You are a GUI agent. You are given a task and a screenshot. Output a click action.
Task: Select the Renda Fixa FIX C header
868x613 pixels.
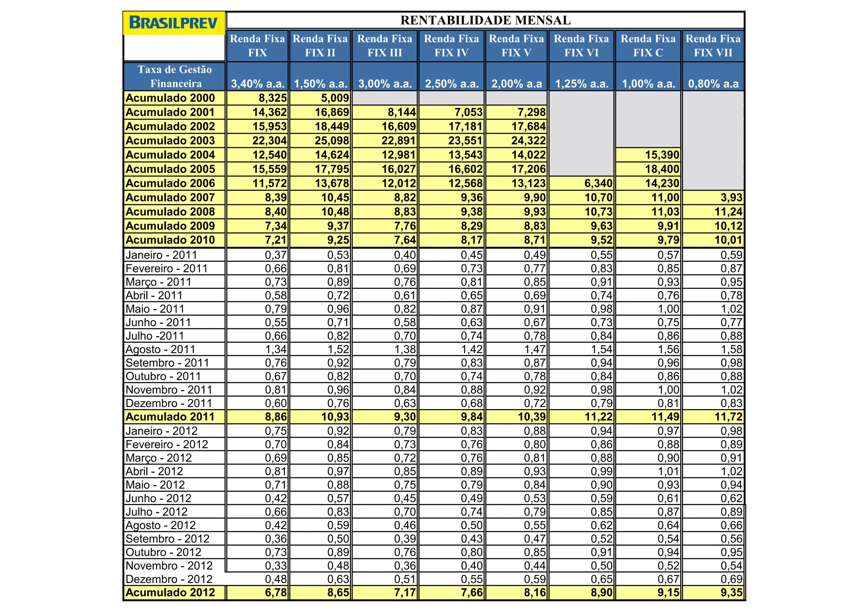click(648, 46)
